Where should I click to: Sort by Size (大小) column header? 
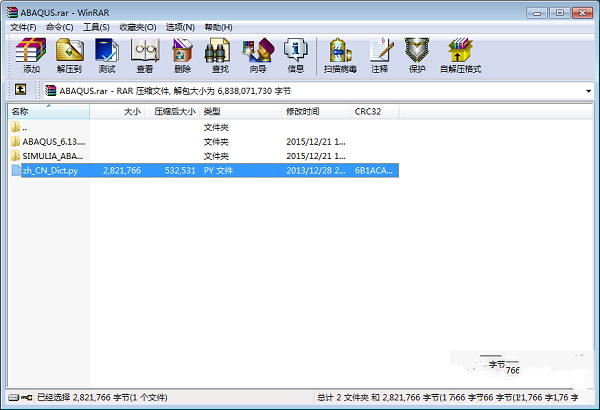click(x=117, y=111)
